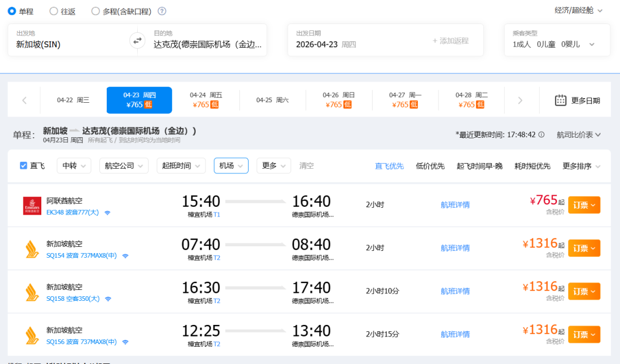Click the swap origin and destination icon
Screen dimensions: 620x364
point(137,40)
